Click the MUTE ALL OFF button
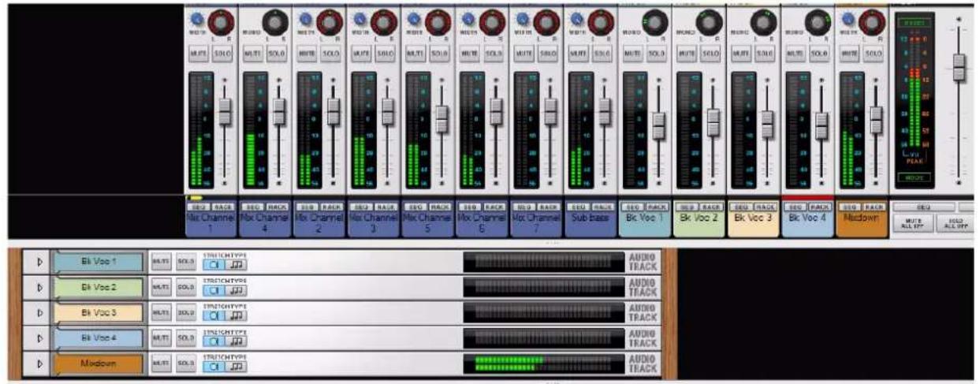Viewport: 980px width, 384px height. point(912,224)
